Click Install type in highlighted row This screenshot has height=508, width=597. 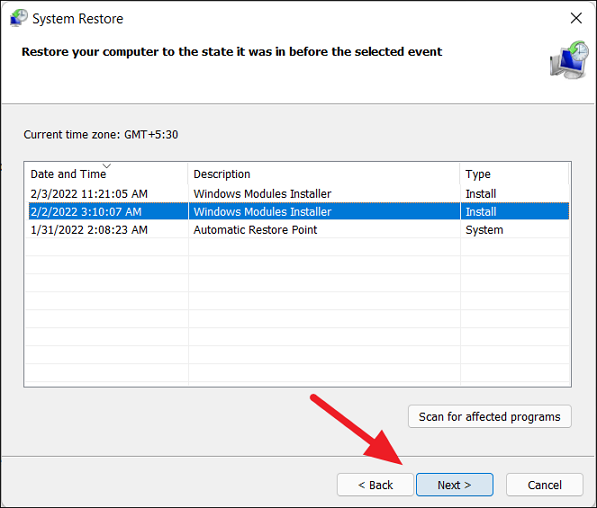481,212
